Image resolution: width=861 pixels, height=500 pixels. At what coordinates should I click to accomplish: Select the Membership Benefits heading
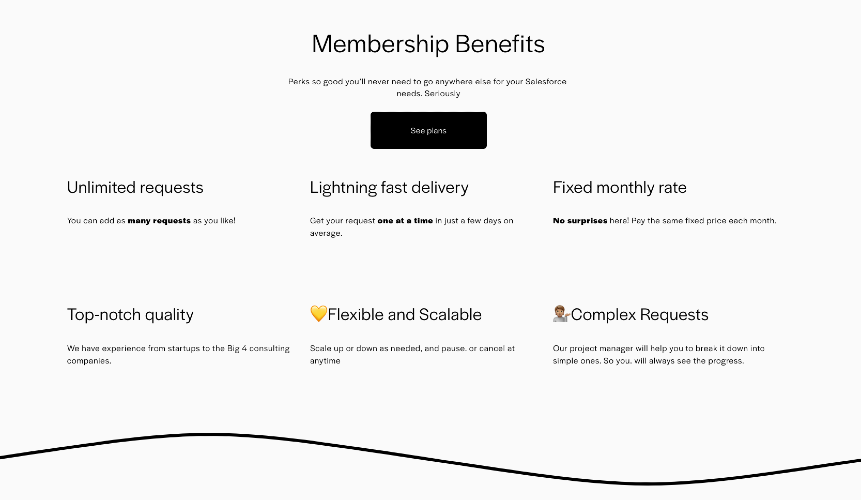428,44
